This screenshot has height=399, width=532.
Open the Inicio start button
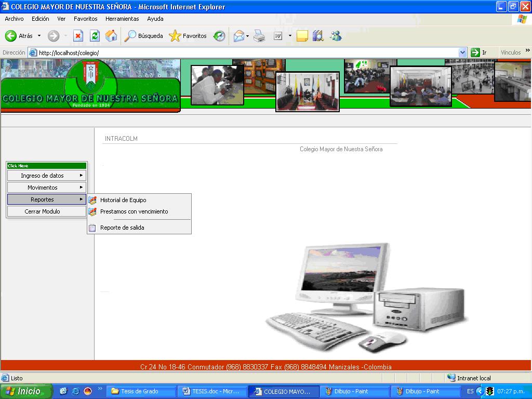(x=26, y=391)
